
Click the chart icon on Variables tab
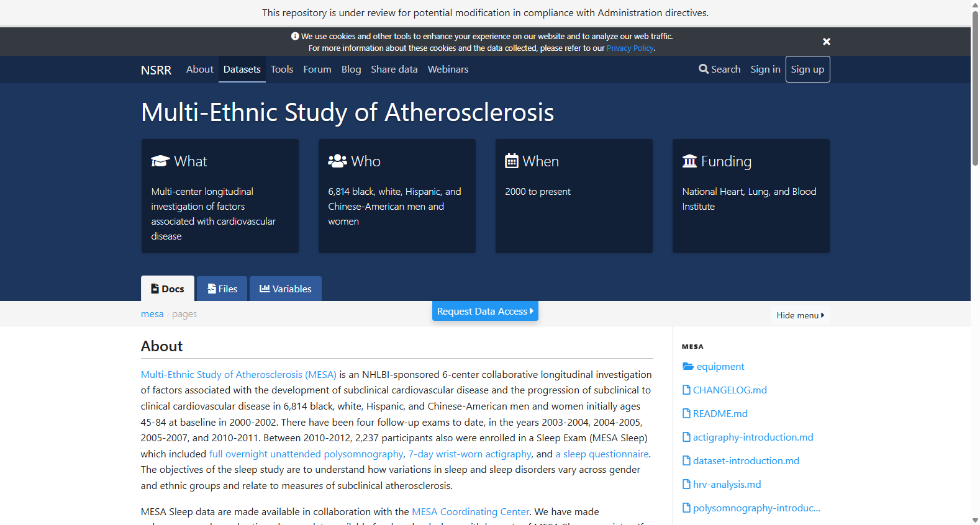click(265, 289)
